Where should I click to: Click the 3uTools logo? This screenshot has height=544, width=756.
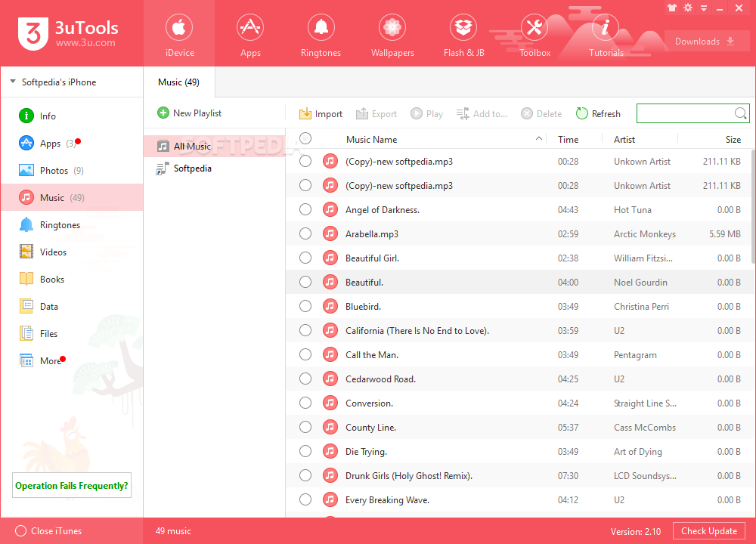pos(68,34)
